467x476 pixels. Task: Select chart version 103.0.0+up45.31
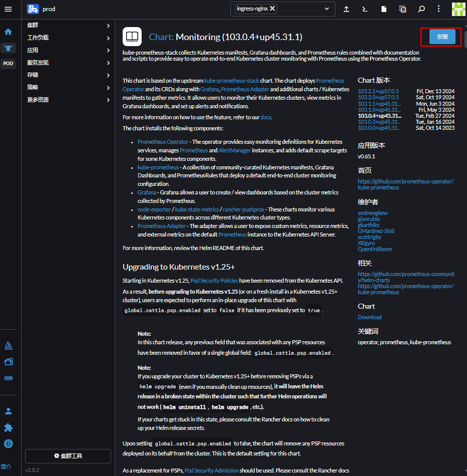[x=379, y=128]
